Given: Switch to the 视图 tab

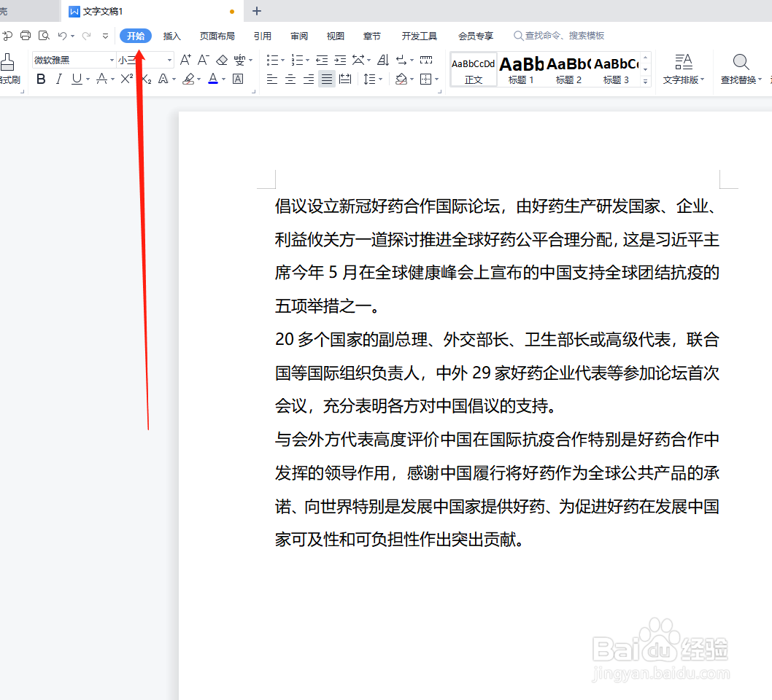Looking at the screenshot, I should pos(336,36).
